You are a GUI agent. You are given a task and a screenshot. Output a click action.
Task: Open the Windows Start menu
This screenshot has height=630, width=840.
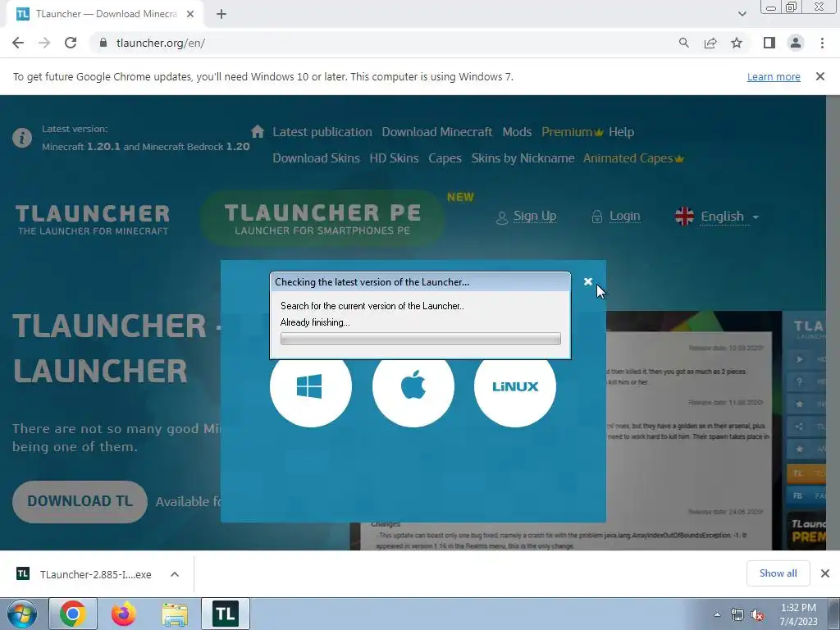[x=21, y=614]
